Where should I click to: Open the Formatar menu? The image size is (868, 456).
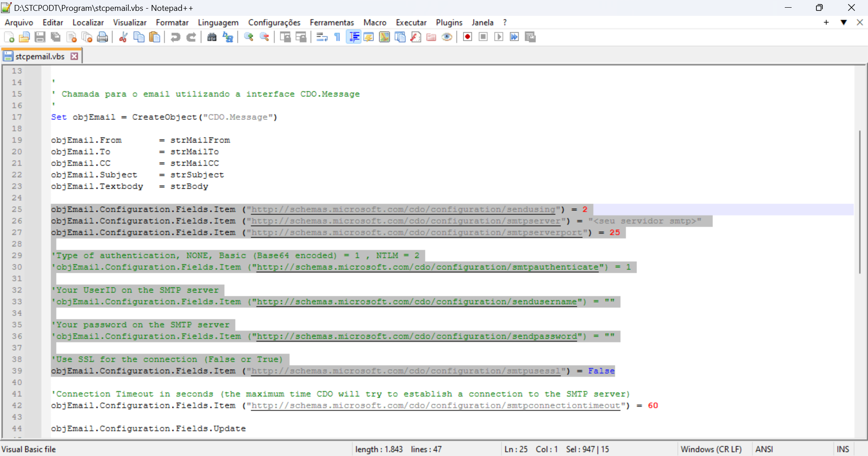[172, 22]
